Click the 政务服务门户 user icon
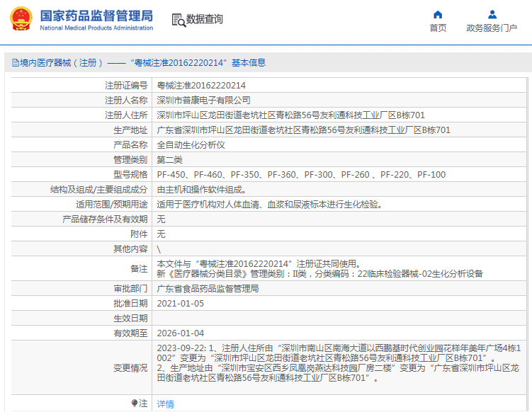Screen dimensions: 532x412 [x=492, y=15]
